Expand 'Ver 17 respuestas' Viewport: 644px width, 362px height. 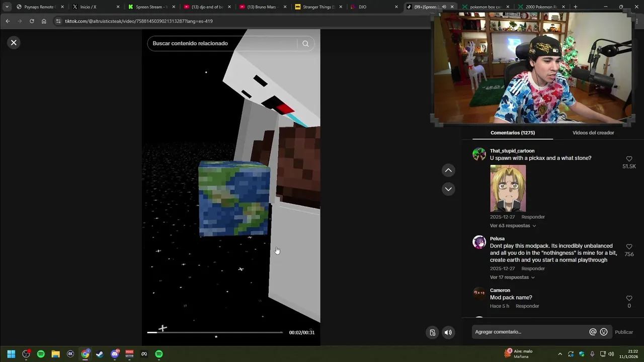click(512, 278)
